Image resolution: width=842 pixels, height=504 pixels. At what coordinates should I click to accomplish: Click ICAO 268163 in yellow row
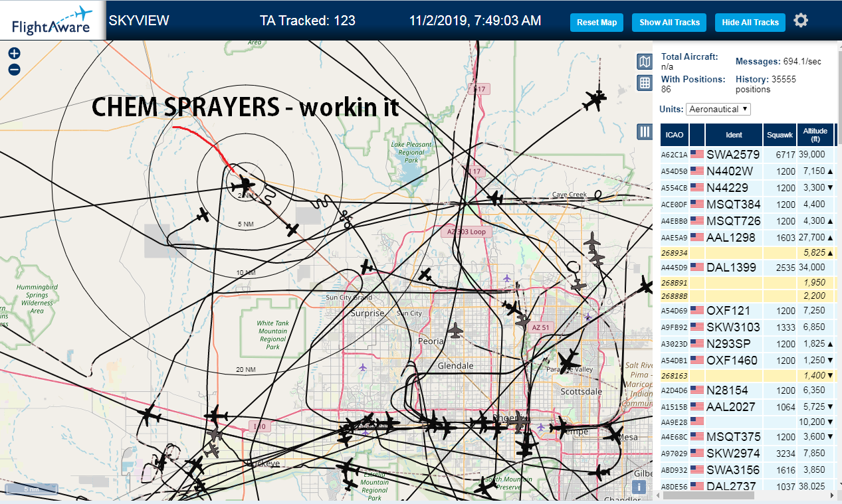[x=674, y=376]
